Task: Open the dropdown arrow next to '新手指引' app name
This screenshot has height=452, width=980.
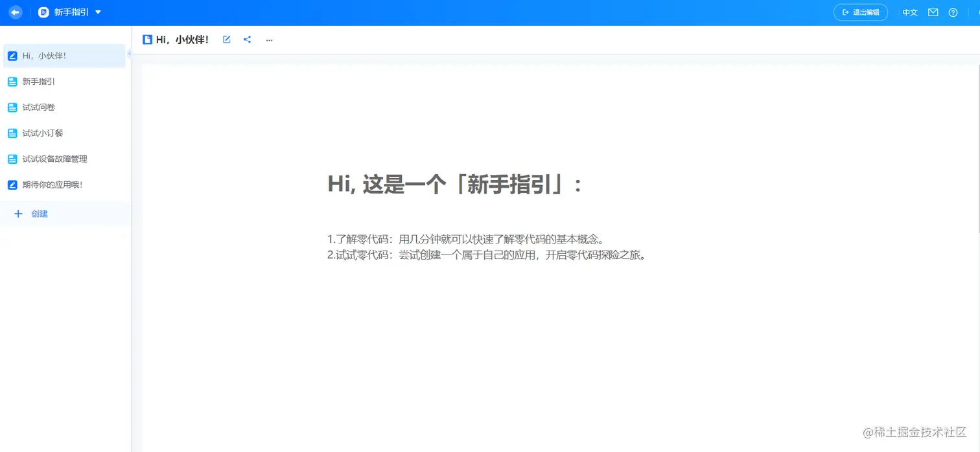Action: (98, 12)
